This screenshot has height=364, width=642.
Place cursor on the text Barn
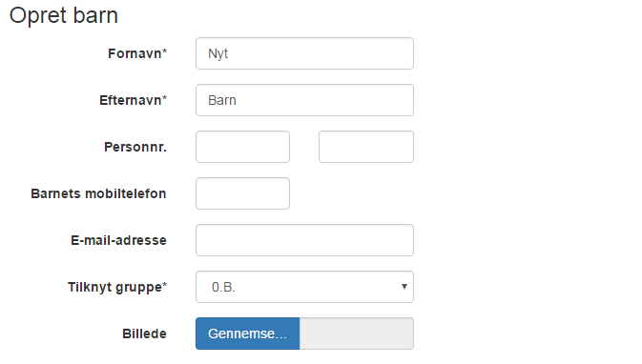coord(222,100)
